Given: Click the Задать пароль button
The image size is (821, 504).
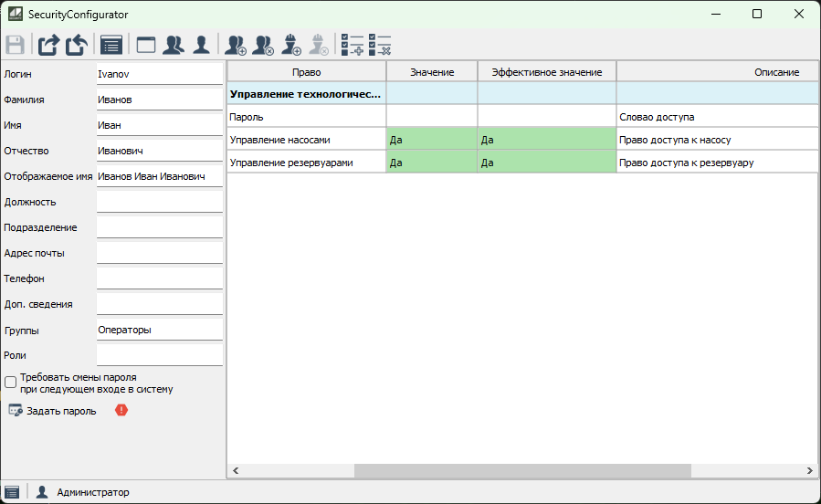Looking at the screenshot, I should [53, 411].
